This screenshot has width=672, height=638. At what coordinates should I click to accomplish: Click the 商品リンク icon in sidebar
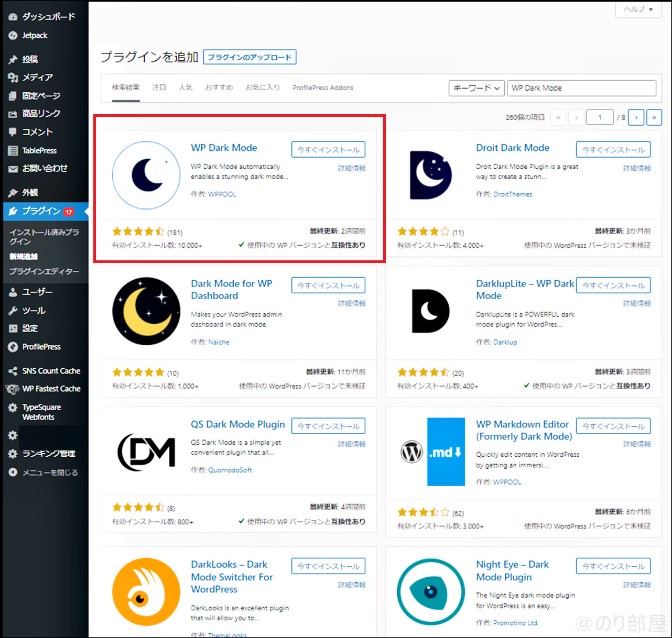pyautogui.click(x=13, y=114)
